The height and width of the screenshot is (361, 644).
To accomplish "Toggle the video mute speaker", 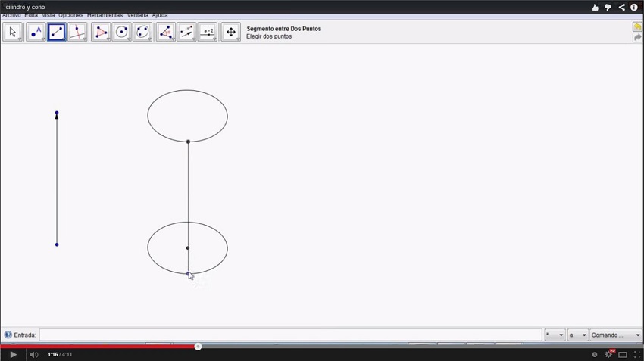I will pyautogui.click(x=33, y=354).
